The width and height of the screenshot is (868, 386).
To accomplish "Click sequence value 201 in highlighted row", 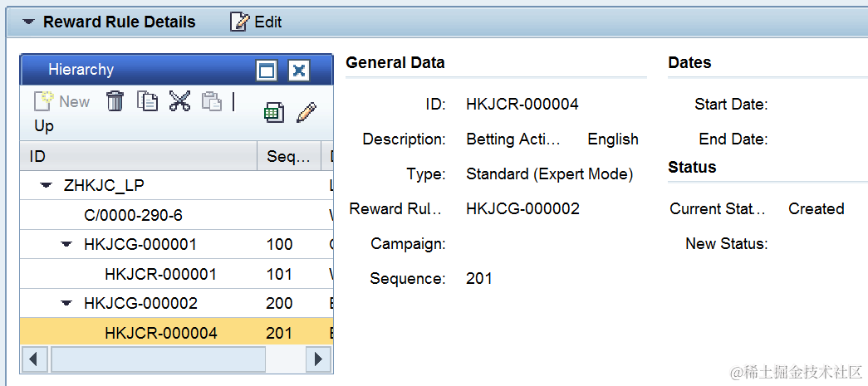I will point(280,332).
